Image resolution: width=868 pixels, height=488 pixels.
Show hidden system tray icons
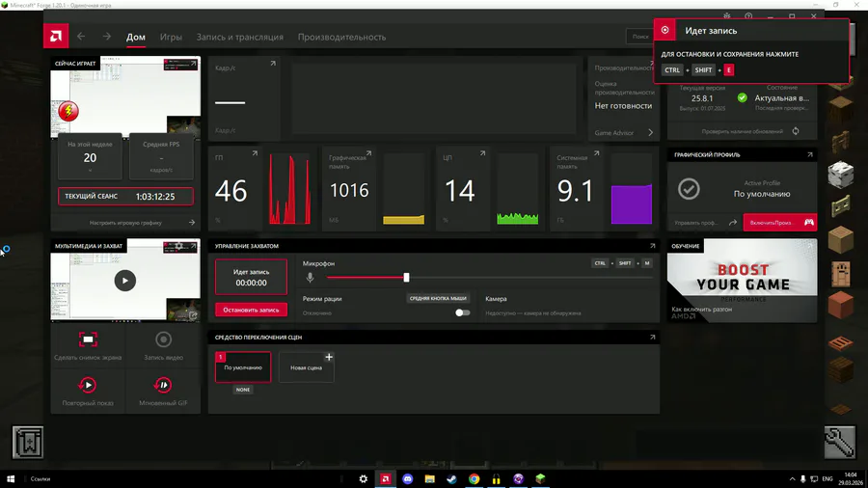tap(792, 479)
